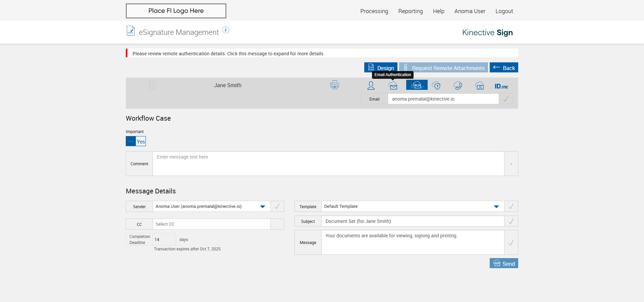
Task: Click the info icon next to eSignature Management
Action: [226, 30]
